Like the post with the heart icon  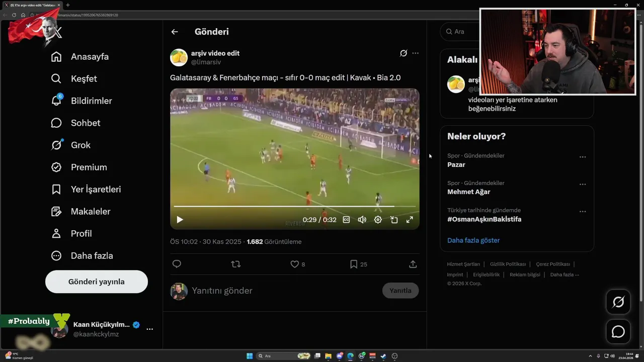[x=295, y=264]
